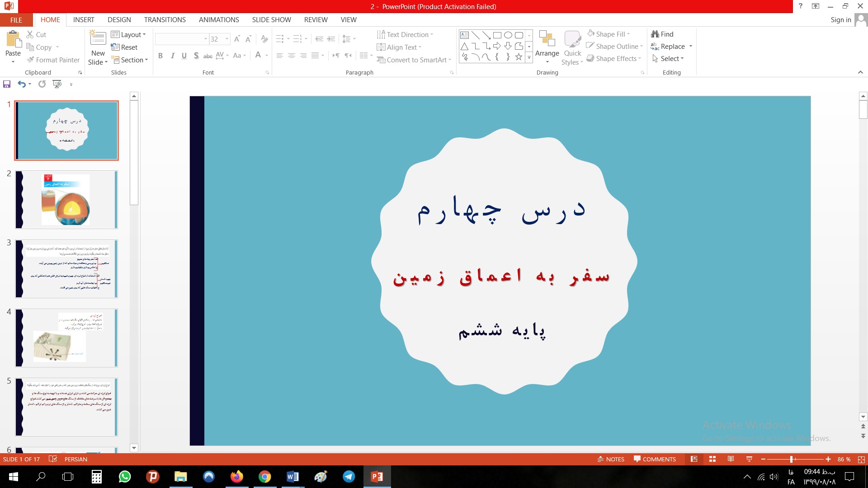868x488 pixels.
Task: Click the Save icon in quick access toolbar
Action: point(7,84)
